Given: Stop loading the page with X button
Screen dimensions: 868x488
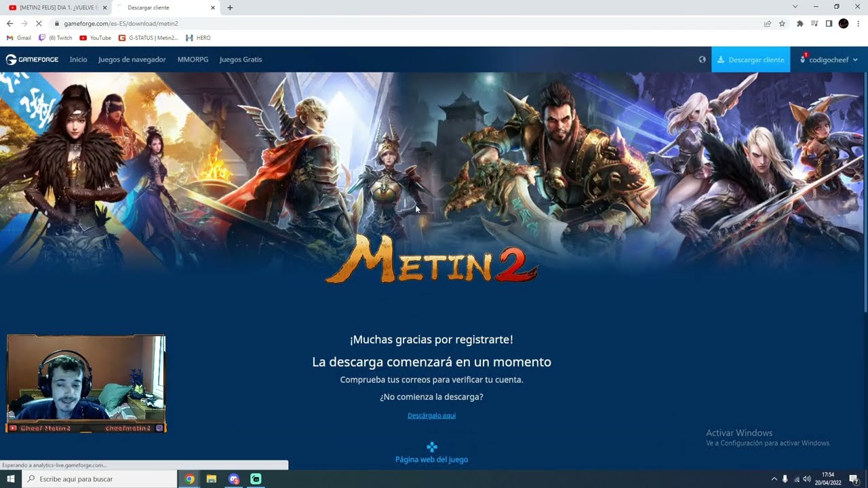Looking at the screenshot, I should 39,23.
